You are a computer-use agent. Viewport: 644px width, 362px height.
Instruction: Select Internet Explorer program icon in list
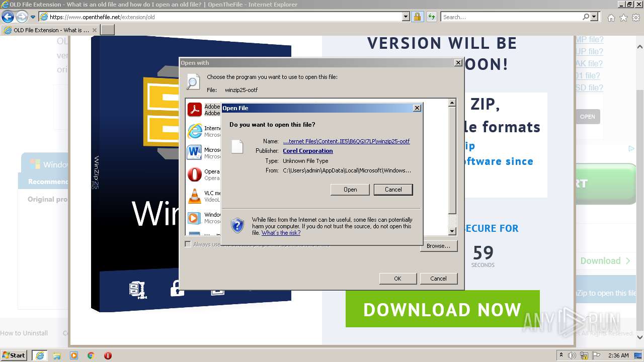[x=194, y=131]
